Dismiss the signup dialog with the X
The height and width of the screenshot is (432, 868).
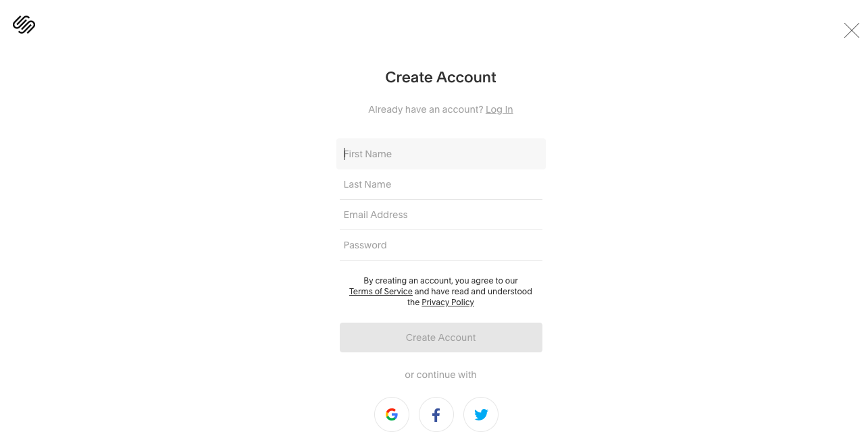[x=850, y=30]
